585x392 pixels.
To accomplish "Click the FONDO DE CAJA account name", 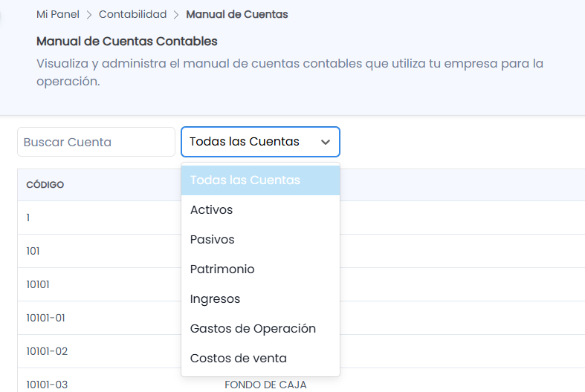I will (265, 385).
